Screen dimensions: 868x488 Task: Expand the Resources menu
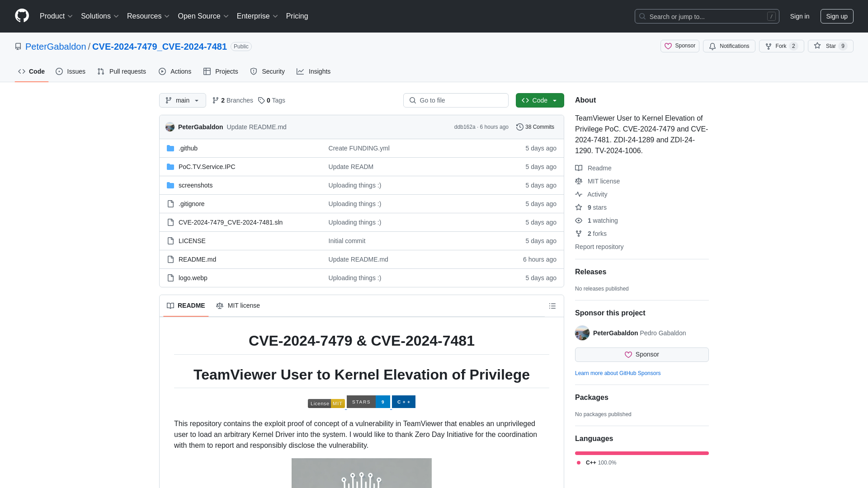pos(148,16)
